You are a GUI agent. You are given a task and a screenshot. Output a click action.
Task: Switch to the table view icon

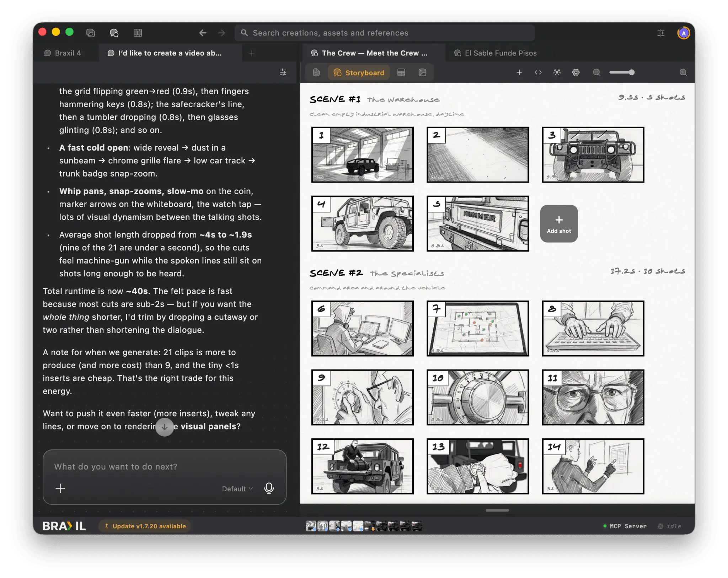401,72
